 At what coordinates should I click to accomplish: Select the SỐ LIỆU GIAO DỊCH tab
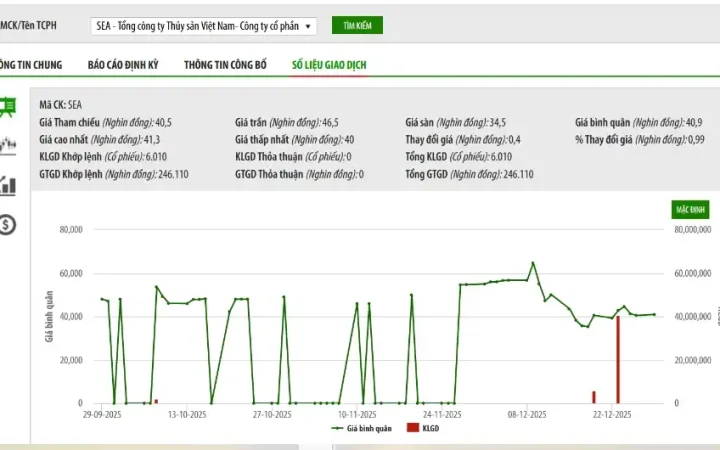pos(329,65)
